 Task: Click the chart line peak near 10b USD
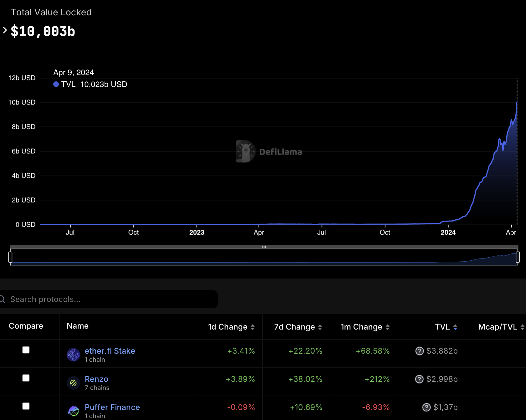click(x=517, y=102)
